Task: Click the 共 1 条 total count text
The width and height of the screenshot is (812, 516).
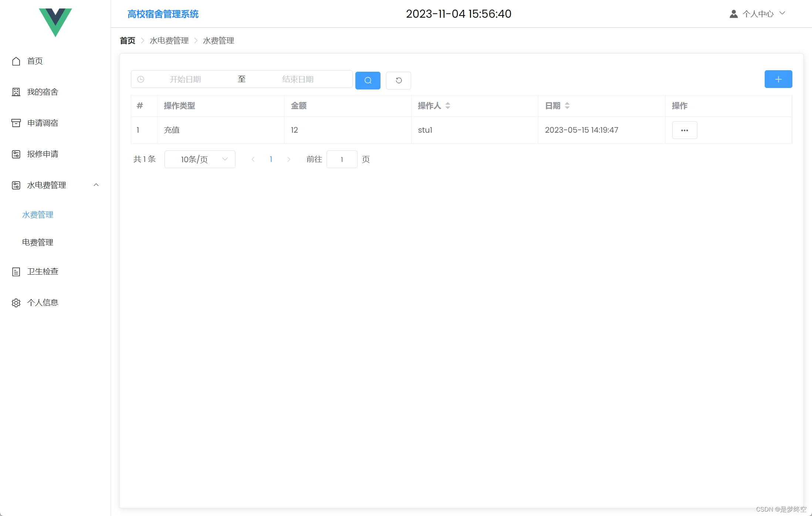Action: pyautogui.click(x=145, y=159)
